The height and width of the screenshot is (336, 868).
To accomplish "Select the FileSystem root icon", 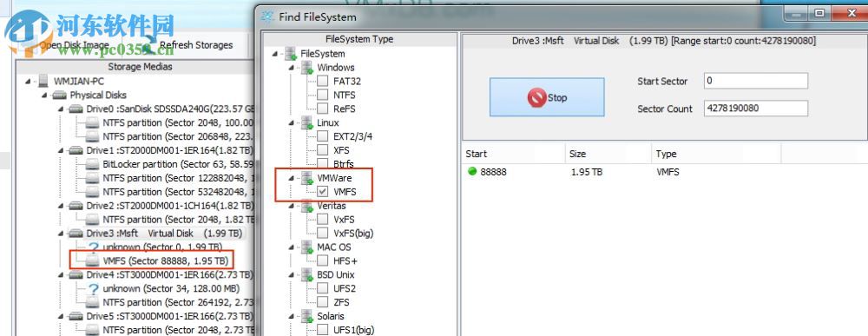I will tap(291, 54).
